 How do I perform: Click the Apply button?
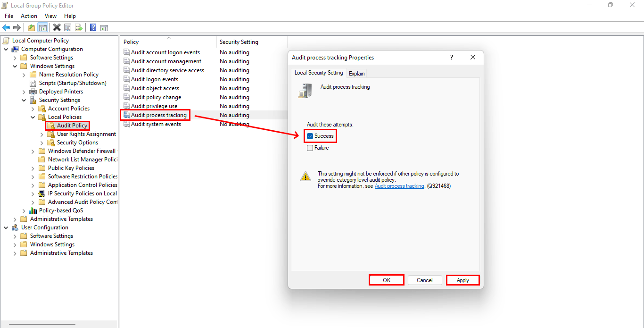click(462, 280)
